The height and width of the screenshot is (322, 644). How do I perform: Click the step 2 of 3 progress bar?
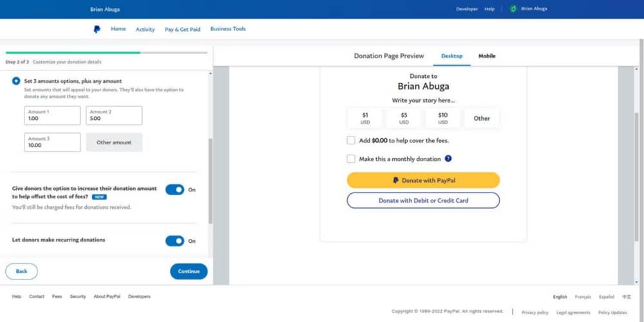106,53
